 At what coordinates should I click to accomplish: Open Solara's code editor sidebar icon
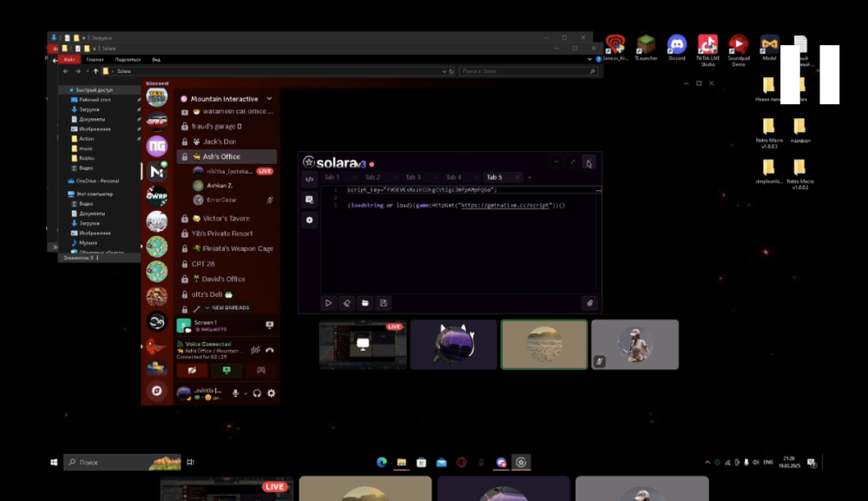[310, 180]
